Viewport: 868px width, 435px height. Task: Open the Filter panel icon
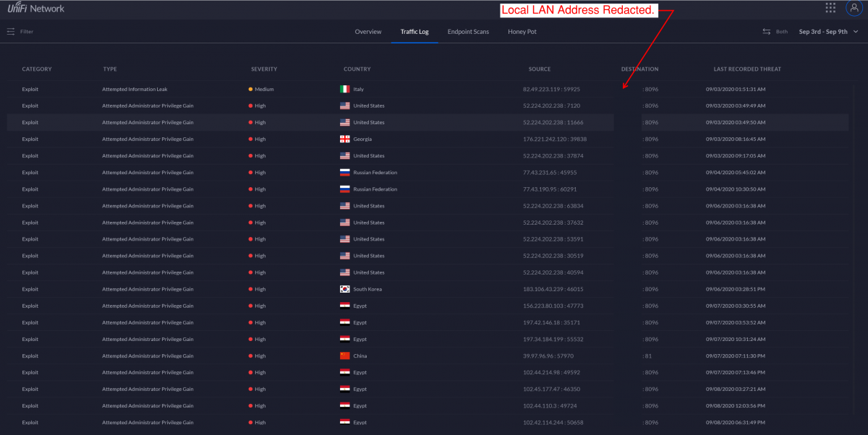pyautogui.click(x=11, y=32)
